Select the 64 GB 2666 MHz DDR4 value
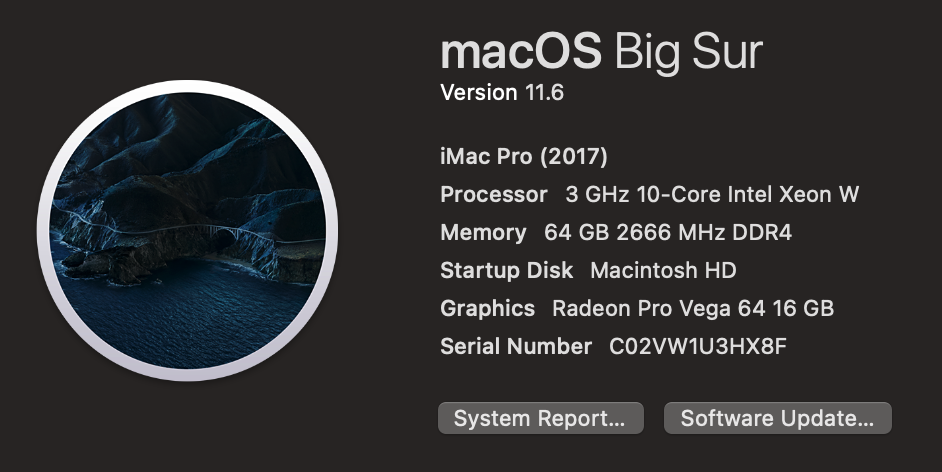The height and width of the screenshot is (472, 942). [668, 233]
